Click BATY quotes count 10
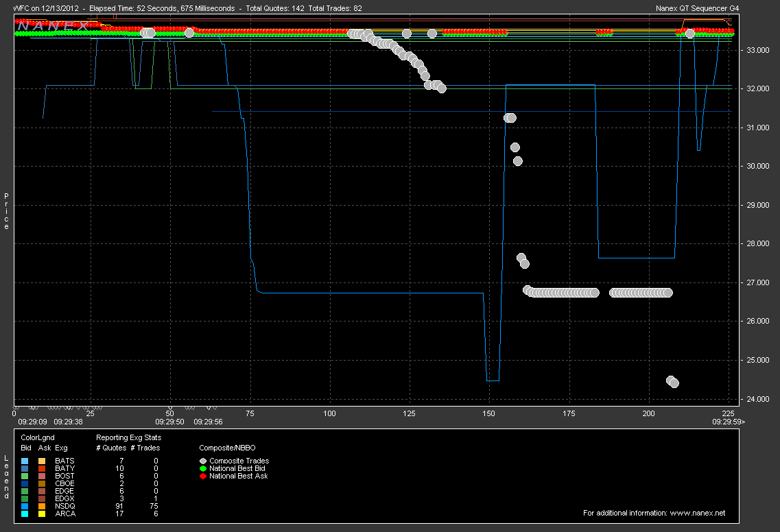Screen dimensions: 780x532 [119, 468]
